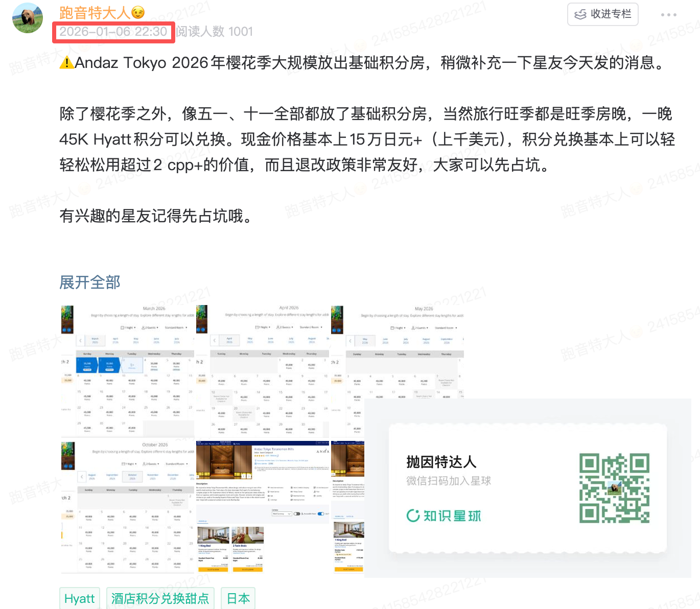Click the location pin icon beside the hotel address
700x609 pixels.
[x=255, y=460]
